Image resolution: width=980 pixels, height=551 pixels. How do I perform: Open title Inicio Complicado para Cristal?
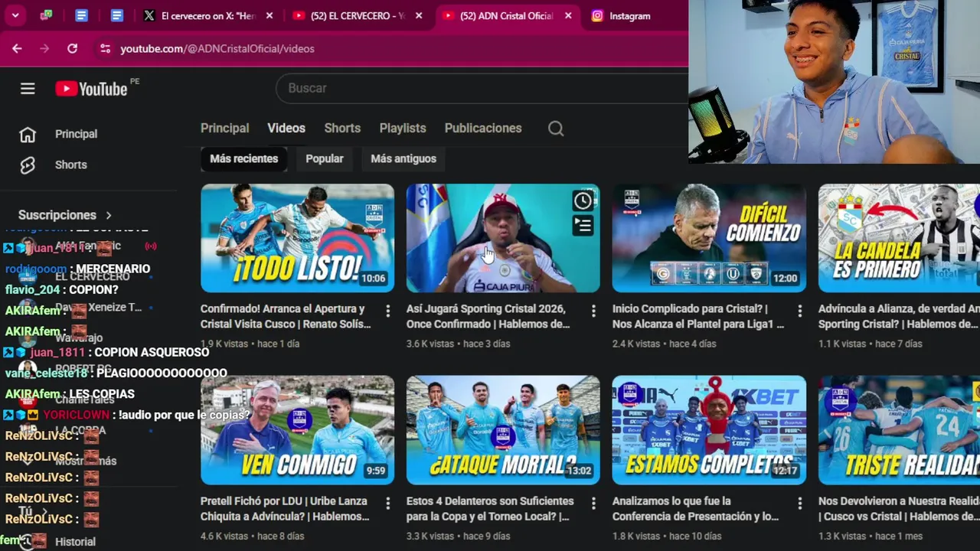click(x=698, y=316)
